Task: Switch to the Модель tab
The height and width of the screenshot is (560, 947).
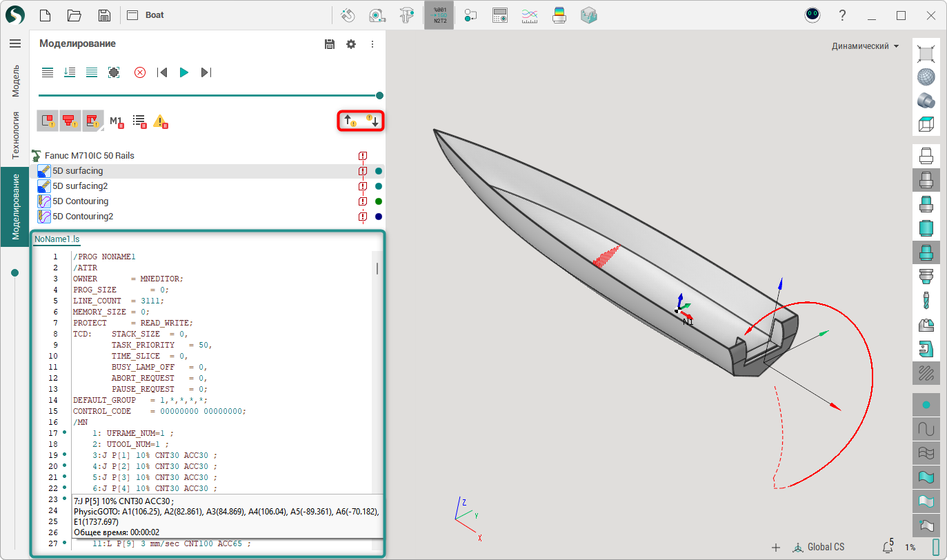Action: 15,81
